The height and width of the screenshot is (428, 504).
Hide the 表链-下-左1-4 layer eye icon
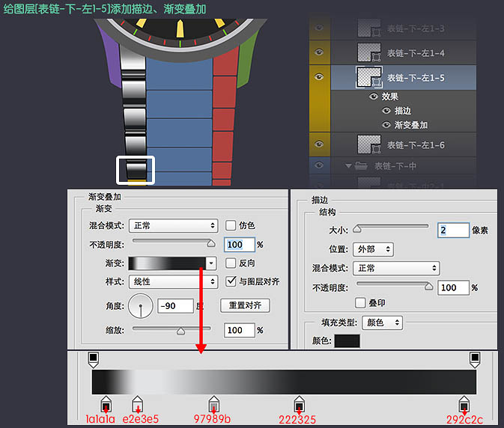click(319, 53)
